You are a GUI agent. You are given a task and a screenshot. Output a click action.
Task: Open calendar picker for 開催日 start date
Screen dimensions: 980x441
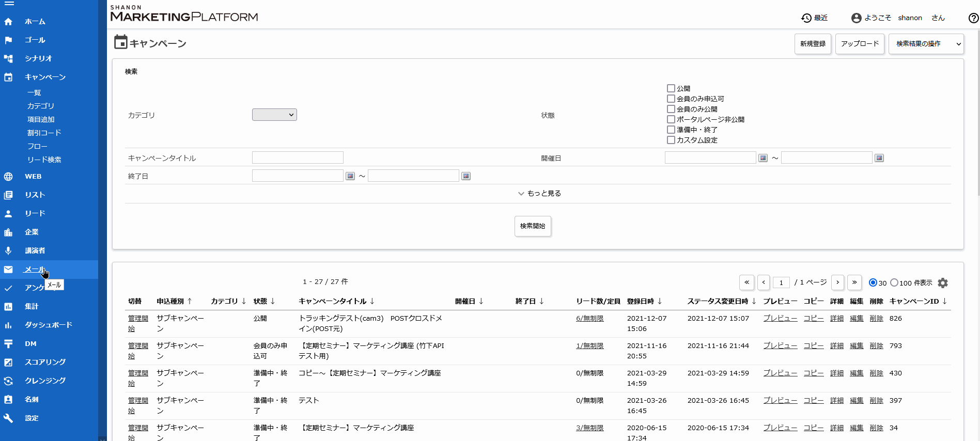click(x=763, y=158)
